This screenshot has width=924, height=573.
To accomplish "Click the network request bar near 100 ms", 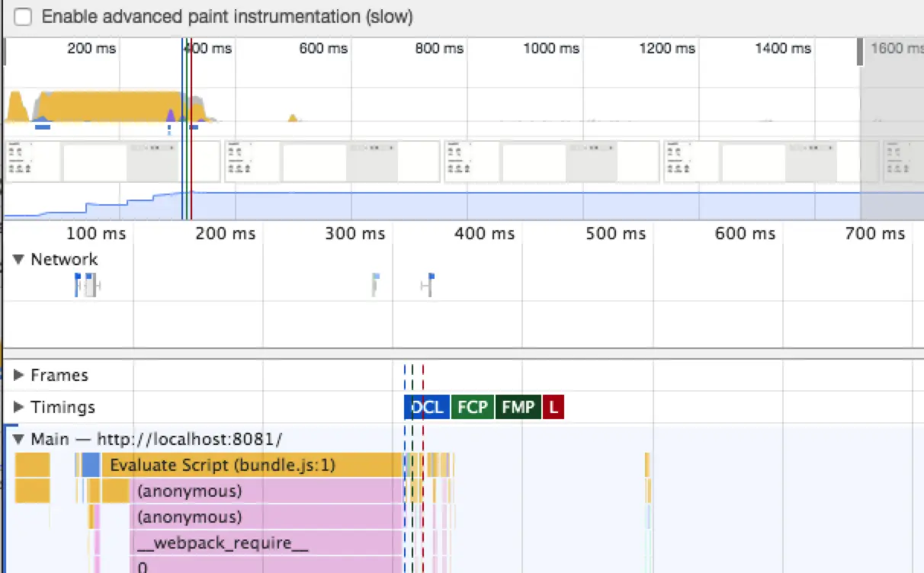I will 88,285.
